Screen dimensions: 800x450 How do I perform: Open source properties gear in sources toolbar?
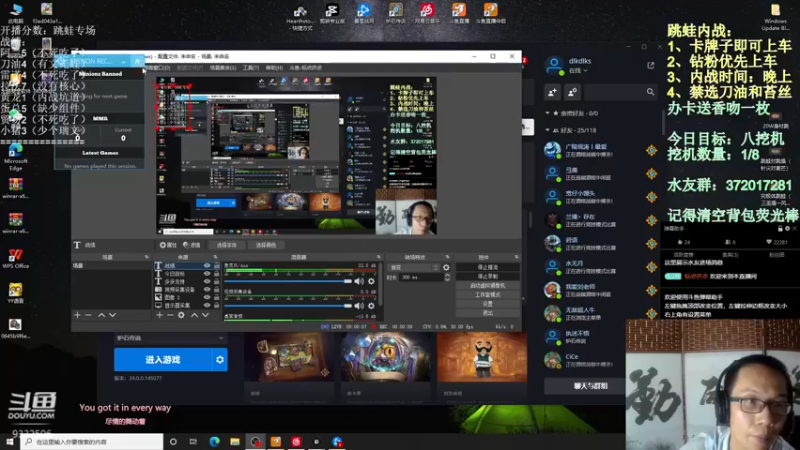181,315
